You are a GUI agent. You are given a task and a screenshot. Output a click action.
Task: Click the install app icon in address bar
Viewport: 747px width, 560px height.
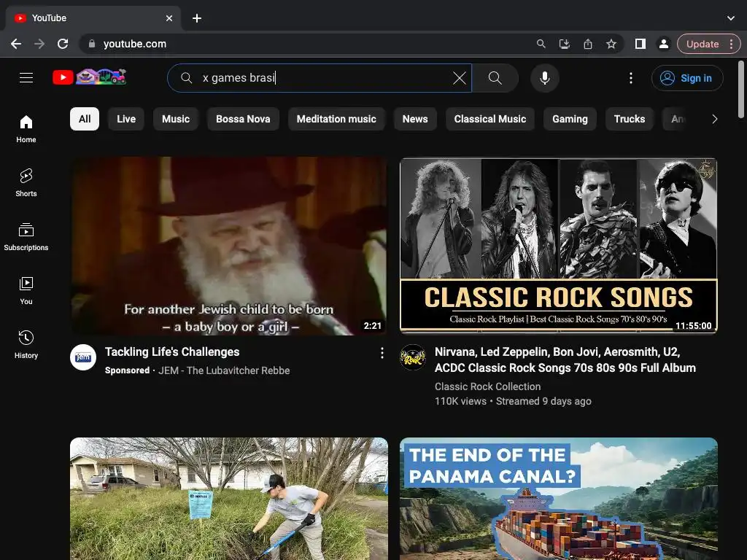(x=564, y=44)
